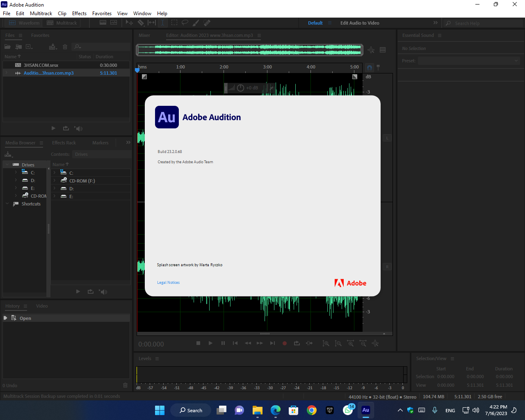Image resolution: width=525 pixels, height=420 pixels.
Task: Play preview in Media Browser panel
Action: click(x=78, y=292)
